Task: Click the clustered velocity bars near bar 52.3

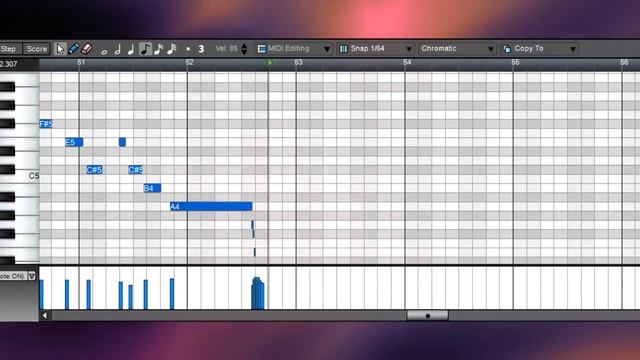Action: pyautogui.click(x=258, y=293)
